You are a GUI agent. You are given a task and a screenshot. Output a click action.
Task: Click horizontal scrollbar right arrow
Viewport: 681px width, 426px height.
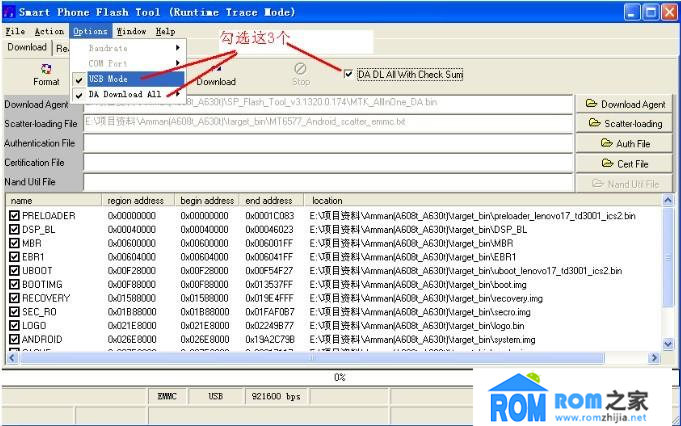point(654,358)
